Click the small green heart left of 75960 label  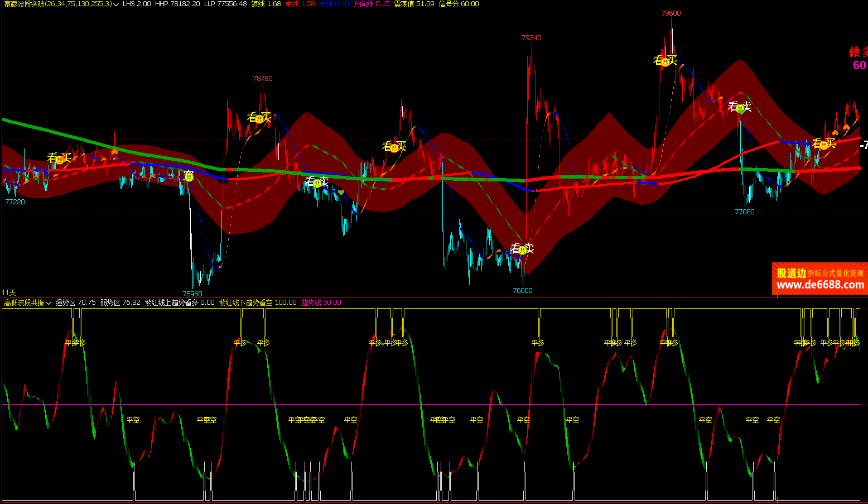(341, 193)
